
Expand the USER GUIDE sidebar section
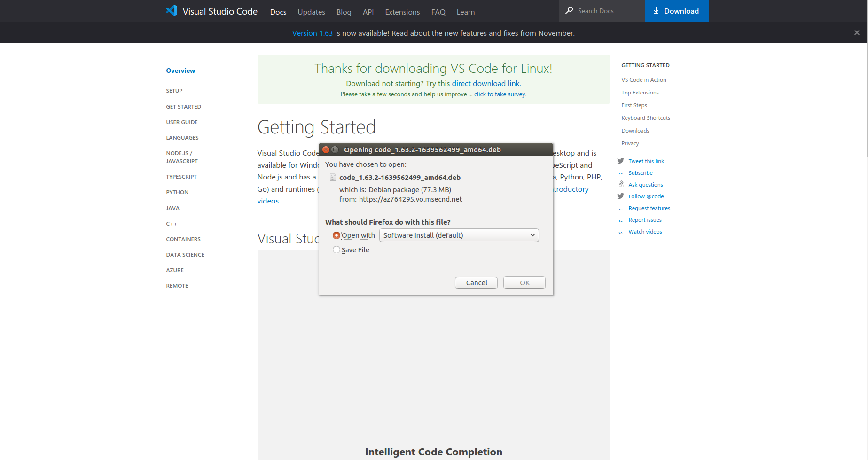[x=181, y=122]
